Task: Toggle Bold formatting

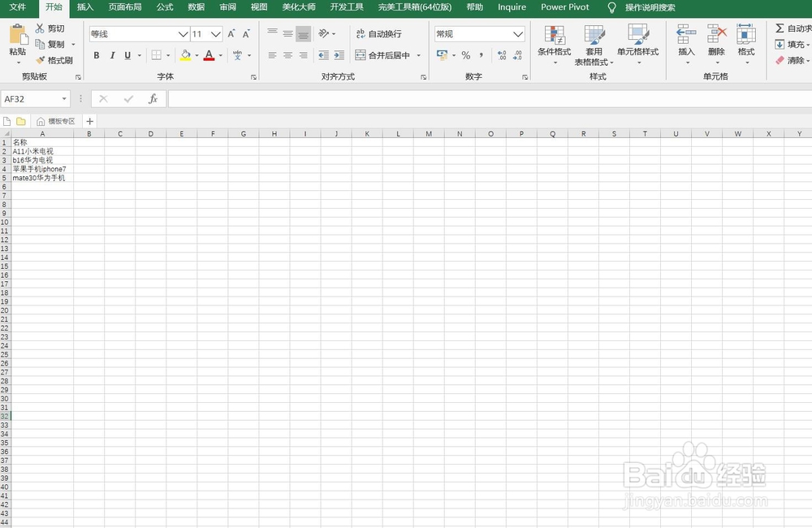Action: pyautogui.click(x=97, y=55)
